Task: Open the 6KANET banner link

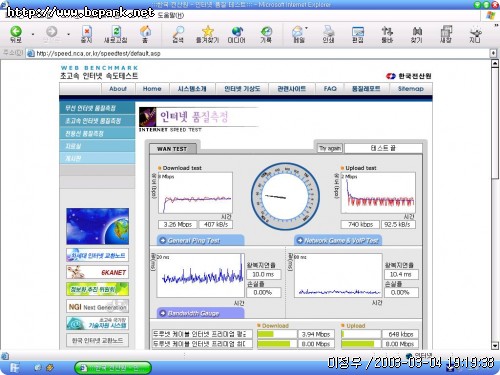Action: 97,272
